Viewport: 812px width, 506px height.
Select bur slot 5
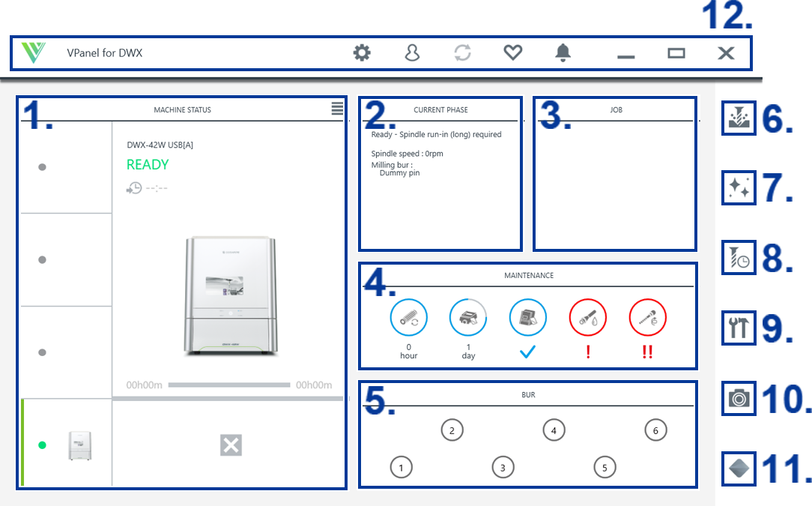pyautogui.click(x=605, y=467)
